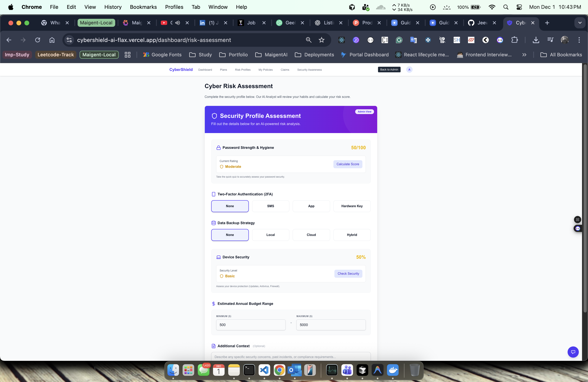The height and width of the screenshot is (382, 588).
Task: Bookmark this page with star icon
Action: (321, 40)
